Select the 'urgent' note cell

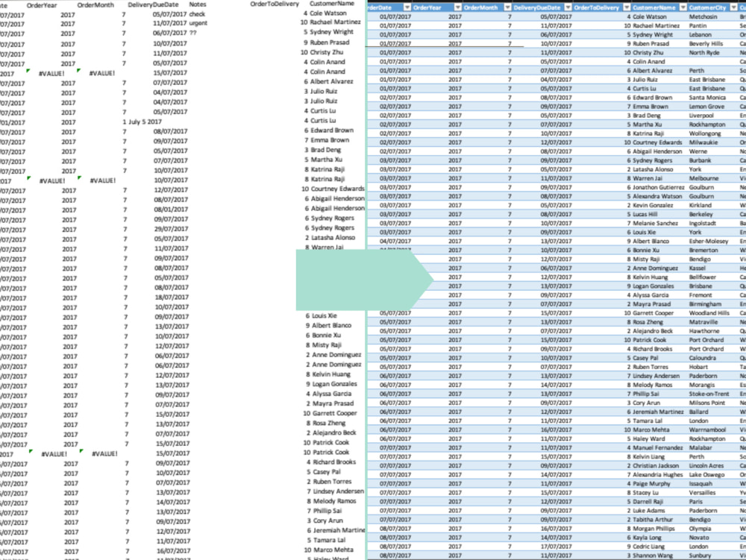pyautogui.click(x=198, y=23)
